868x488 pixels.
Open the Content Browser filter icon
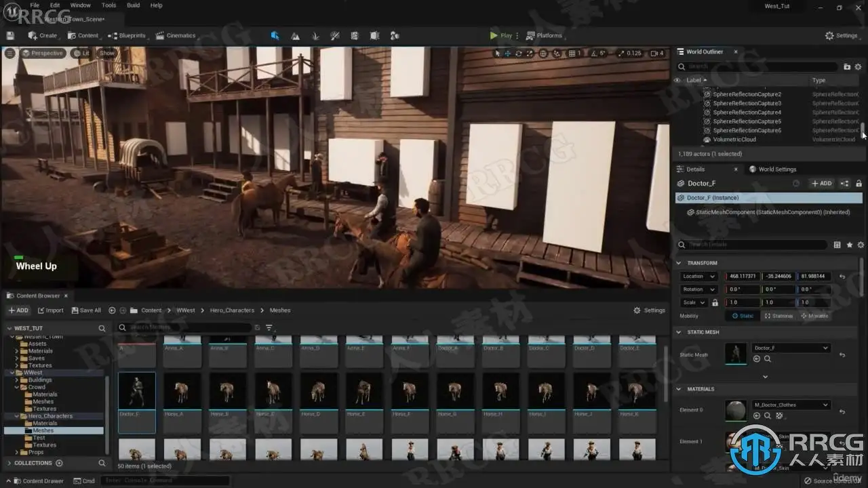coord(269,327)
